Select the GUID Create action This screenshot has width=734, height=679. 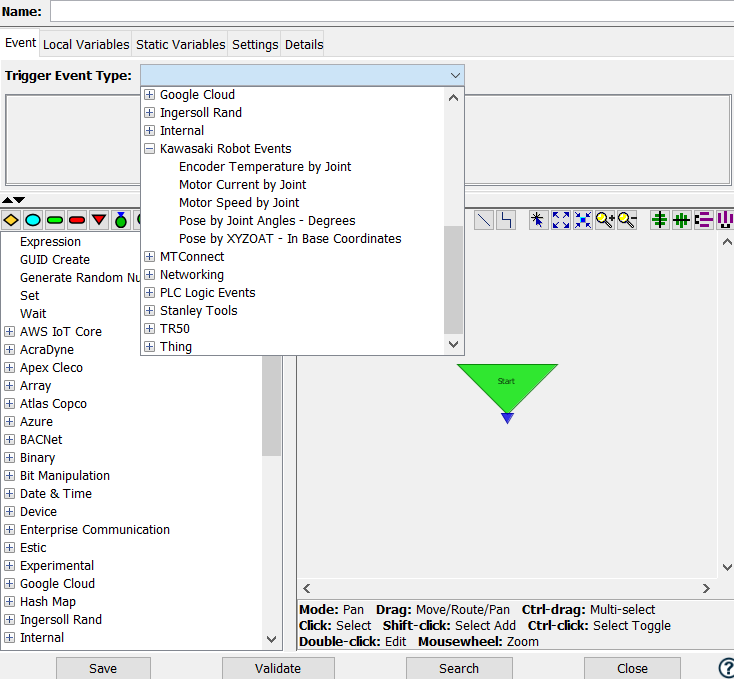click(x=55, y=260)
